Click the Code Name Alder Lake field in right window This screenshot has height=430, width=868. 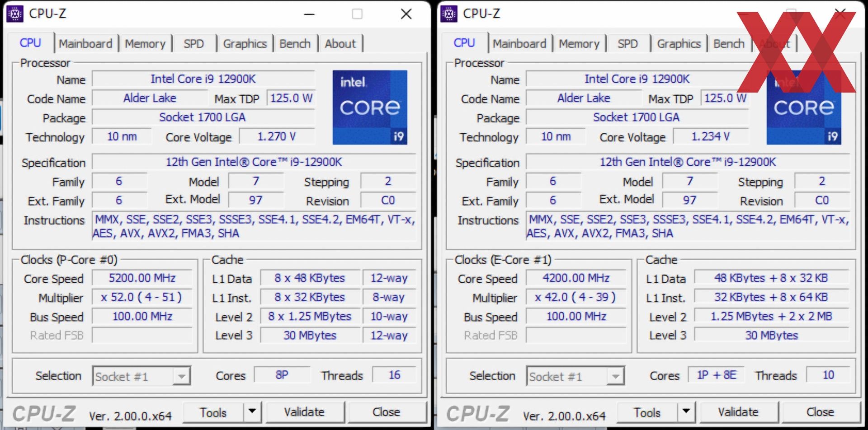[x=584, y=98]
